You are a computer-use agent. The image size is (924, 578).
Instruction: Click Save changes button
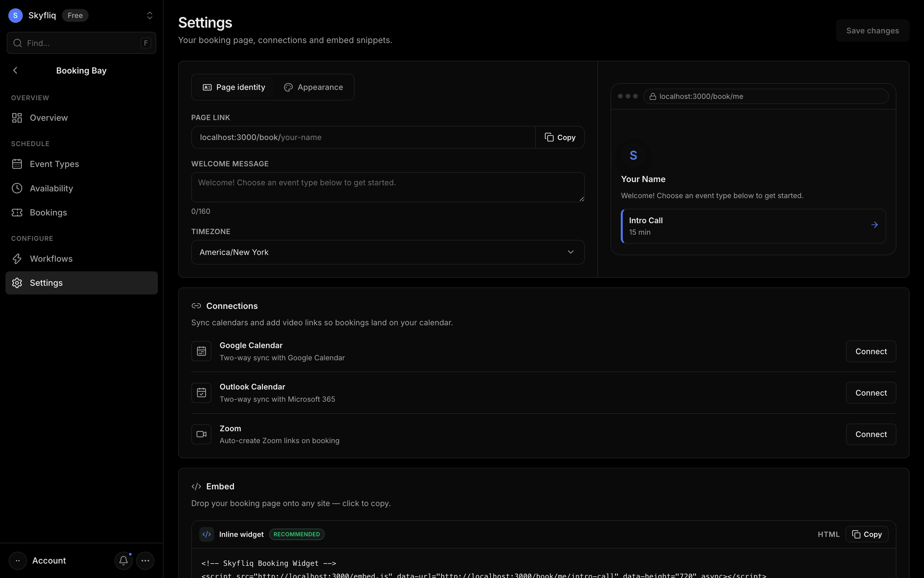point(872,31)
